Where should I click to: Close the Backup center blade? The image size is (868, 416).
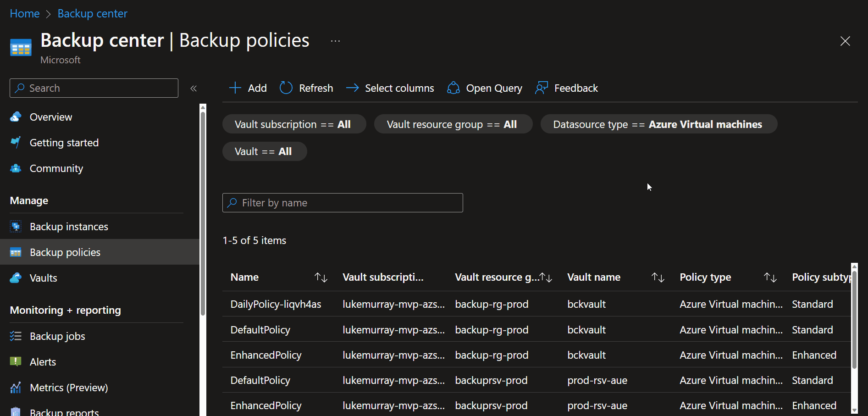pos(845,41)
